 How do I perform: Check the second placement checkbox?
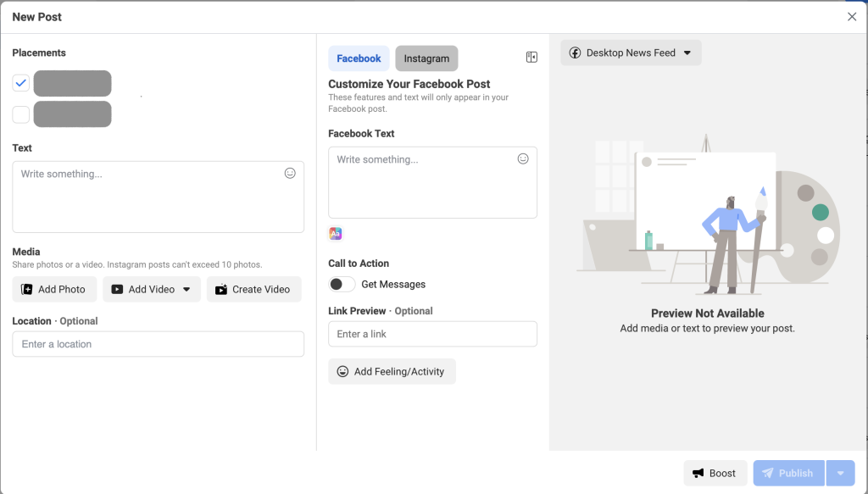(x=21, y=114)
